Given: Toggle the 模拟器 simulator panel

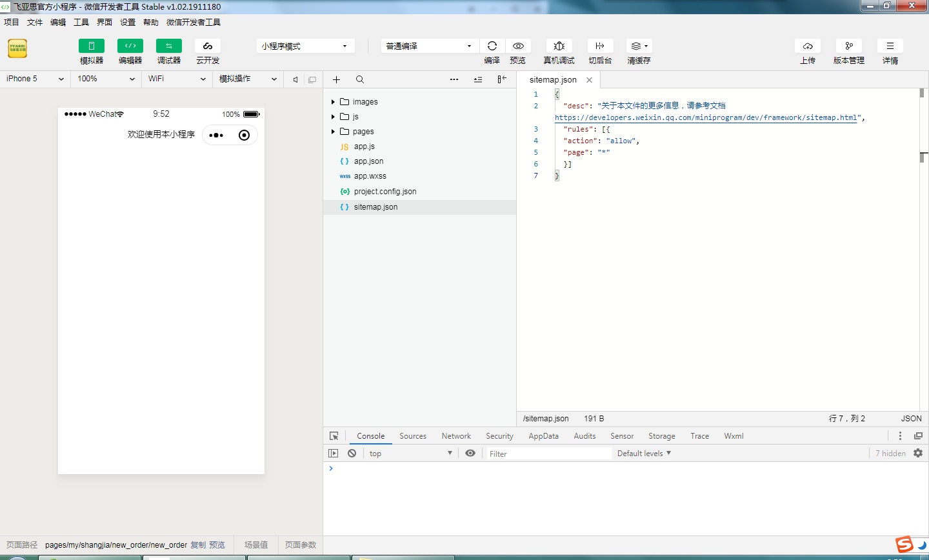Looking at the screenshot, I should [92, 46].
